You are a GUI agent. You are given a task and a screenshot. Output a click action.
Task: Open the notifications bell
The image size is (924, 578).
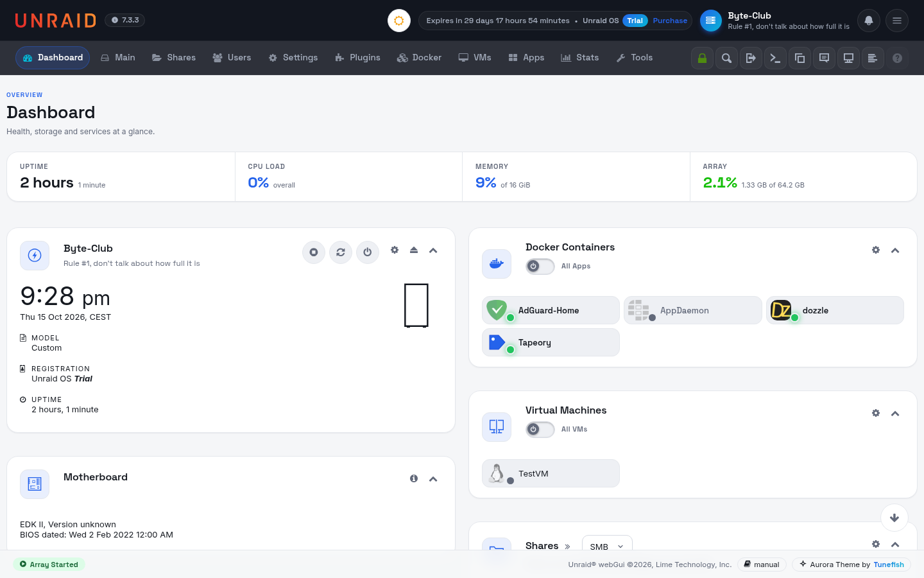click(x=868, y=21)
